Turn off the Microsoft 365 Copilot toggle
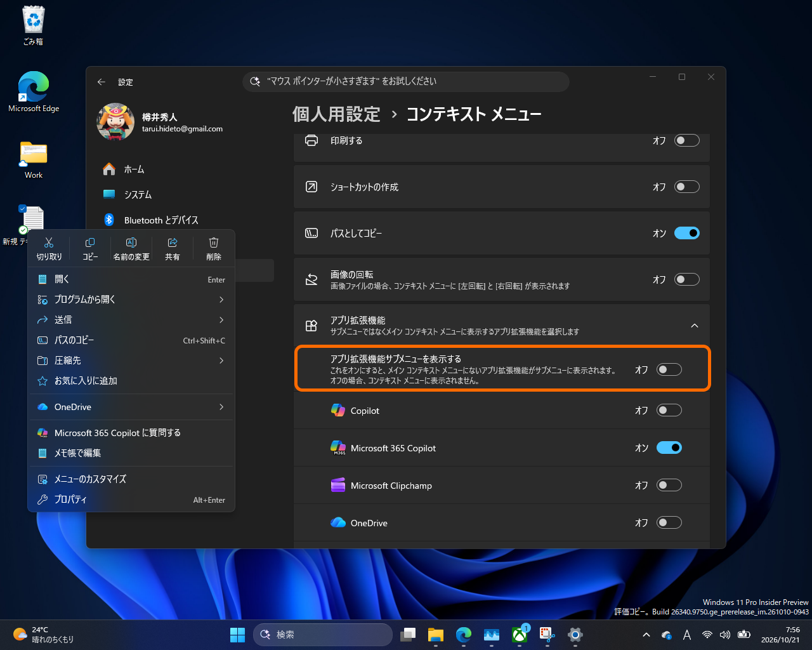The width and height of the screenshot is (812, 650). click(669, 448)
